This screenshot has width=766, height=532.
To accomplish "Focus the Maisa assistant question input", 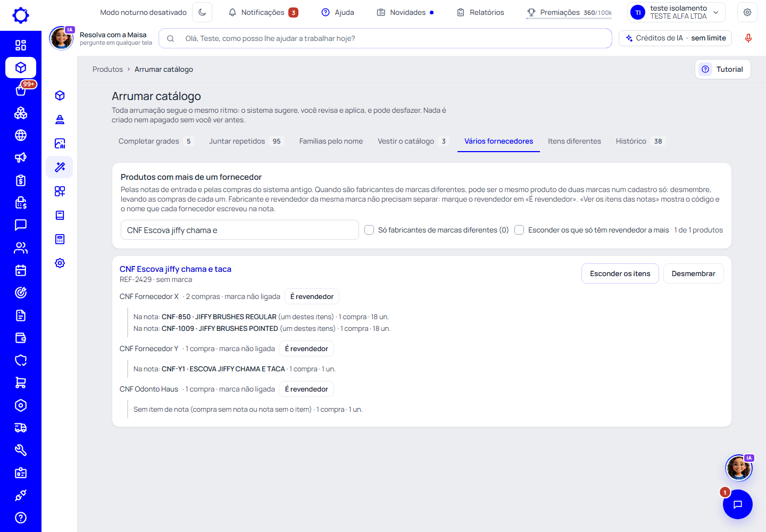I will tap(385, 38).
